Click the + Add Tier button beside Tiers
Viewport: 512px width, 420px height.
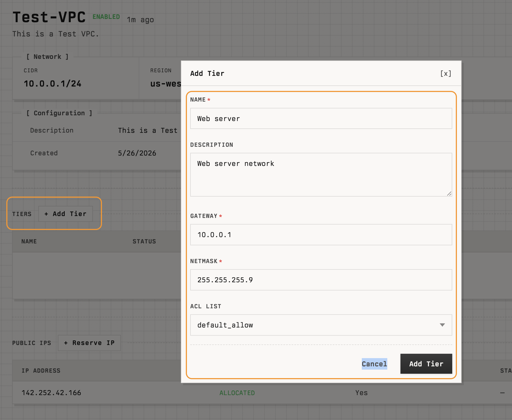tap(66, 214)
